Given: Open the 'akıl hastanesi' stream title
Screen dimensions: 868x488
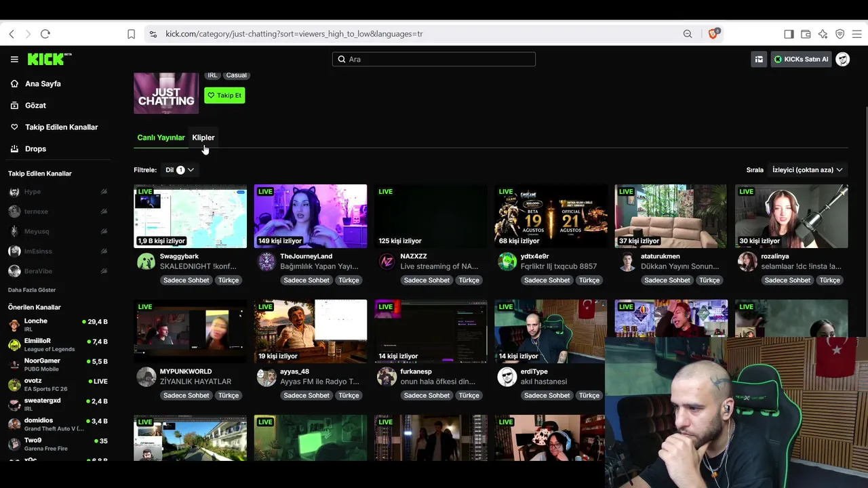Looking at the screenshot, I should [x=544, y=382].
